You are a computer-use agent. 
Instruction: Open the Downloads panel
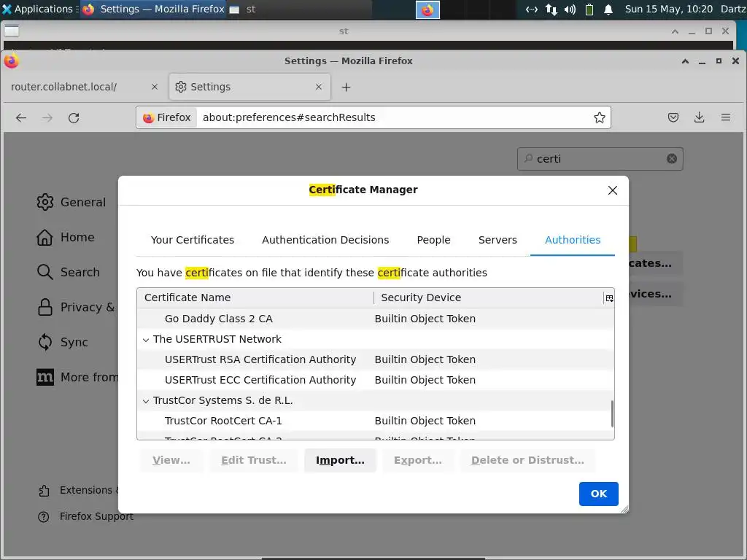[x=700, y=117]
